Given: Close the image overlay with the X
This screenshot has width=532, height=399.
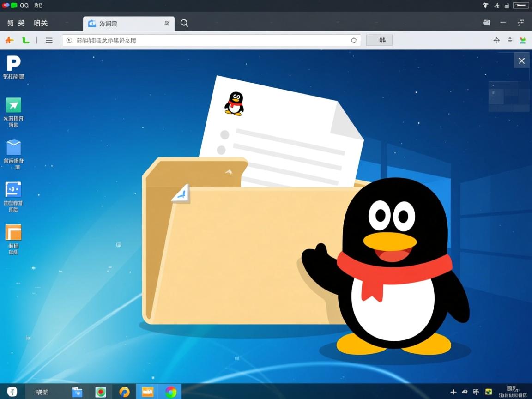Looking at the screenshot, I should point(521,61).
